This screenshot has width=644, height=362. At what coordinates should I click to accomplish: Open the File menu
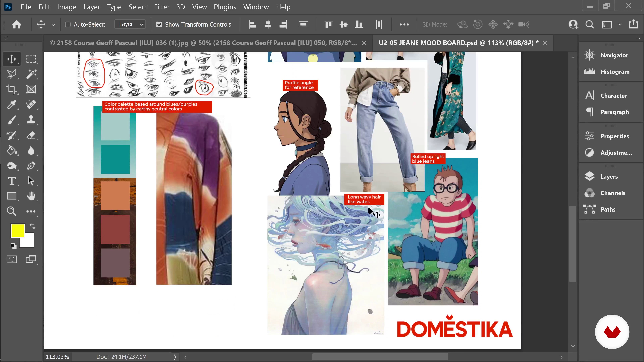(x=26, y=7)
